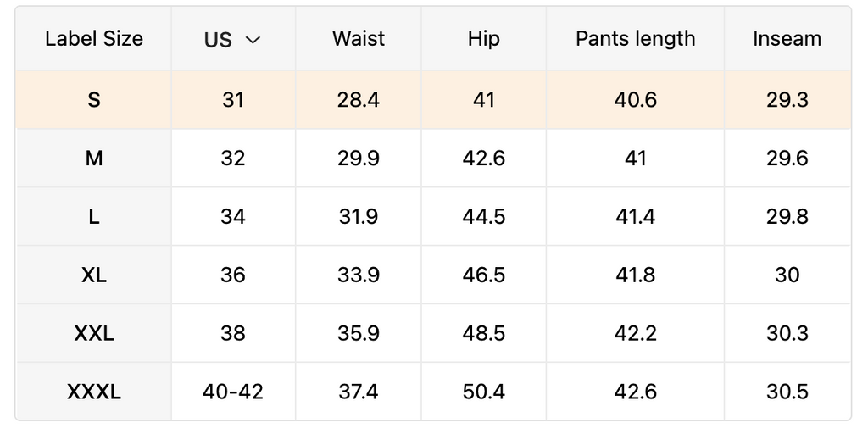Click the Hip column header
This screenshot has height=434, width=868.
(x=484, y=39)
